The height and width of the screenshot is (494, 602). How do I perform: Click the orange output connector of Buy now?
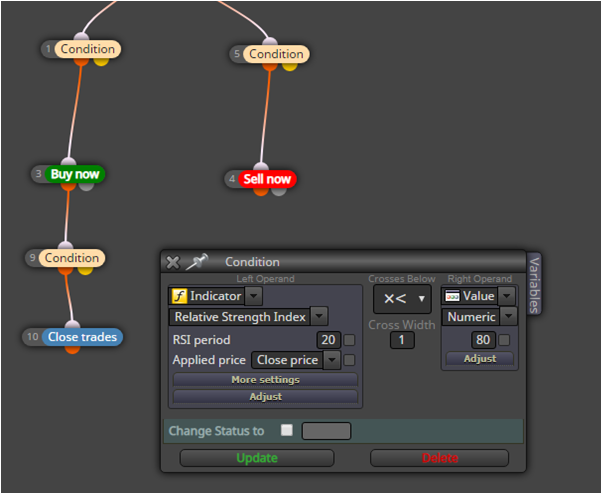(68, 187)
